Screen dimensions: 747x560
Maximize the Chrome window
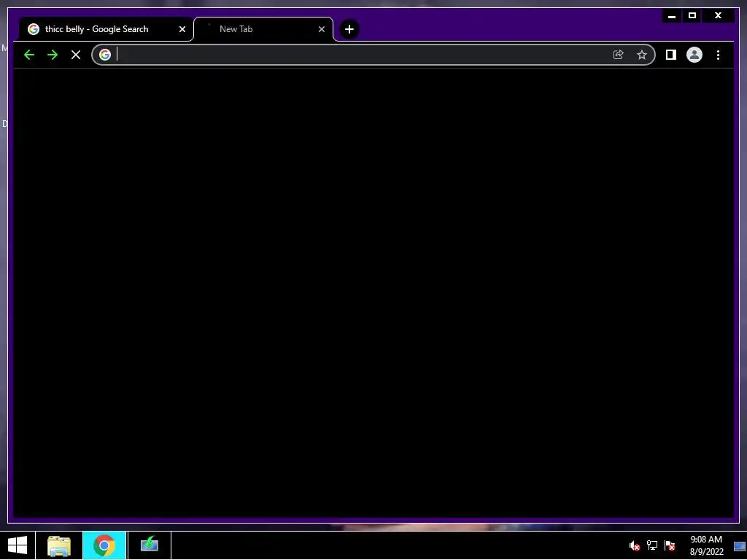click(x=692, y=16)
